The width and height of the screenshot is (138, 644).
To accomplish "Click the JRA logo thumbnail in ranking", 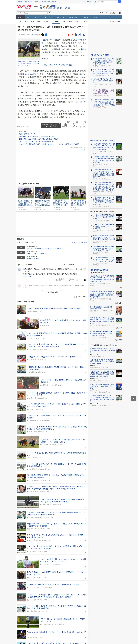I will [x=119, y=61].
